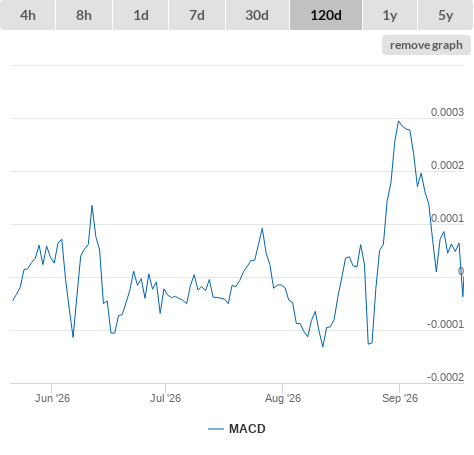Screen dimensions: 474x455
Task: Click the Sep '26 axis label
Action: tap(400, 398)
